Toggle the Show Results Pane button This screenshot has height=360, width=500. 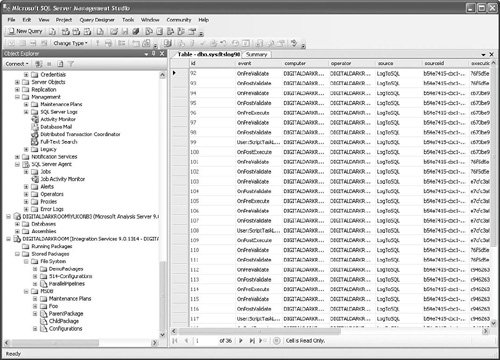pos(44,43)
